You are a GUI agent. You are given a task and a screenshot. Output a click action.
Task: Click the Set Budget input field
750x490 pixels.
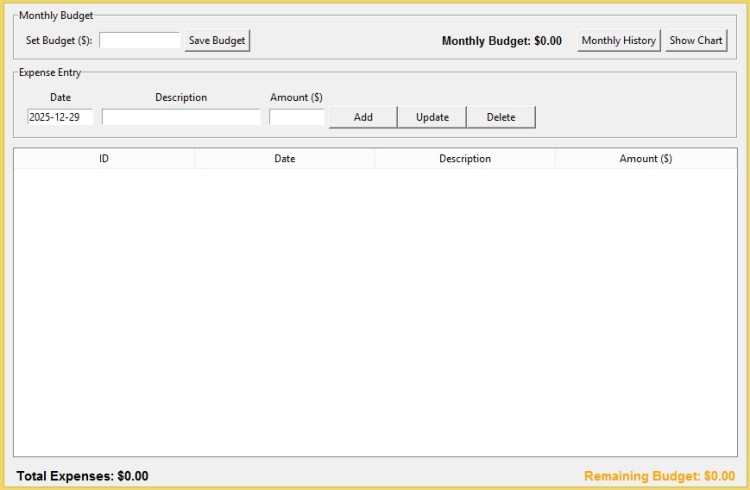[140, 41]
